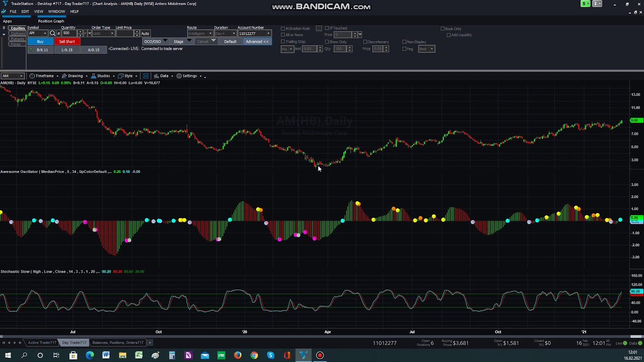The width and height of the screenshot is (644, 362).
Task: Tick the Show Only checkbox
Action: pyautogui.click(x=327, y=42)
